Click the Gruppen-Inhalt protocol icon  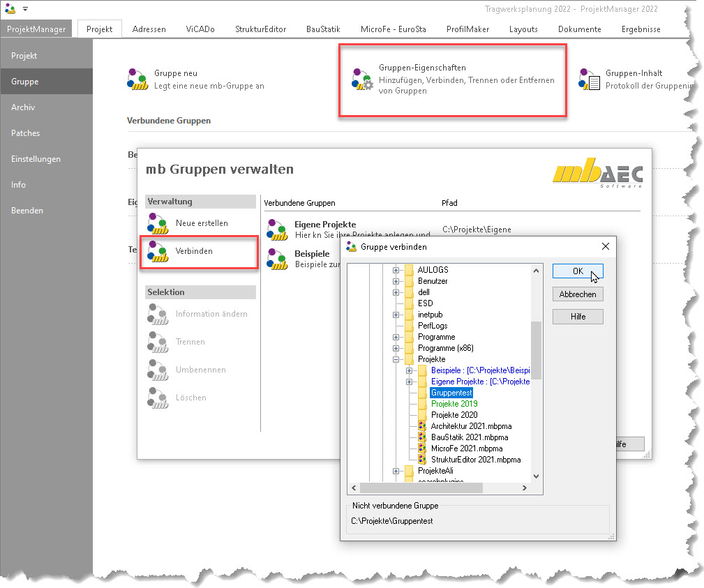[x=589, y=80]
